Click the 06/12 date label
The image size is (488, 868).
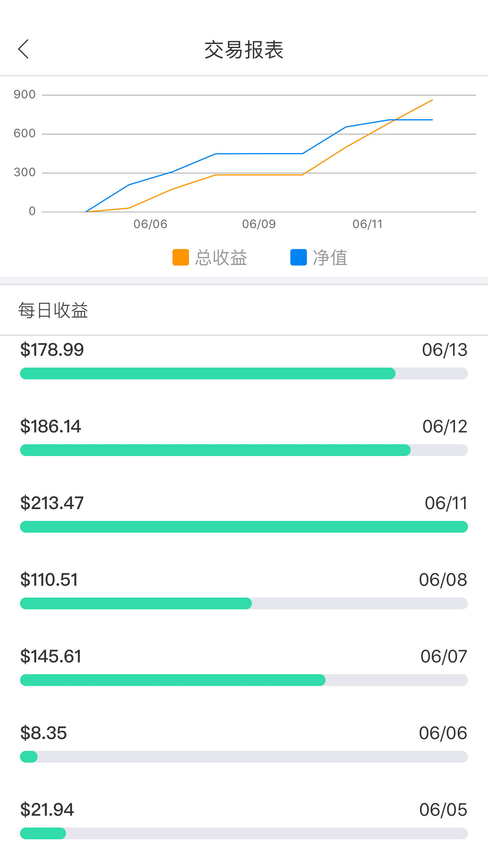[x=445, y=427]
